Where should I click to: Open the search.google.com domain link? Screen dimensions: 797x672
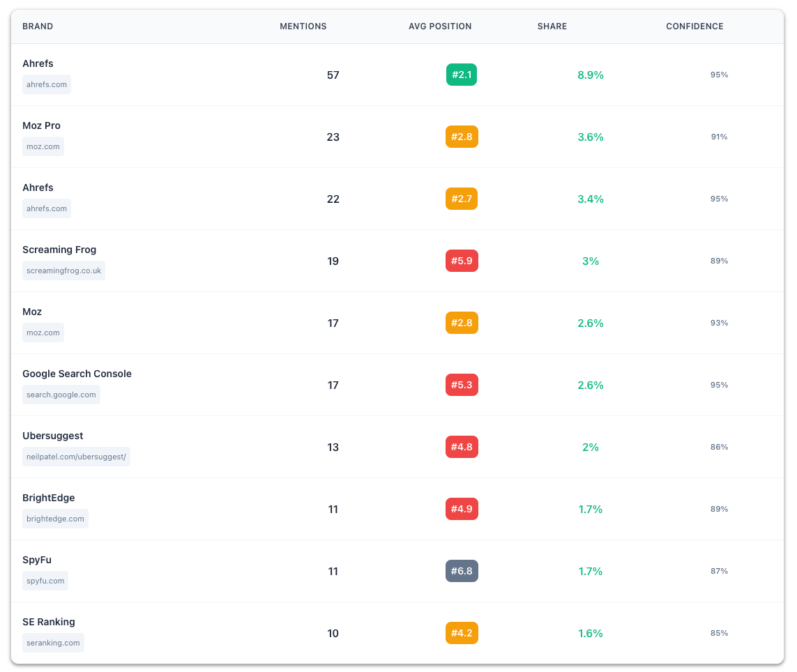61,395
